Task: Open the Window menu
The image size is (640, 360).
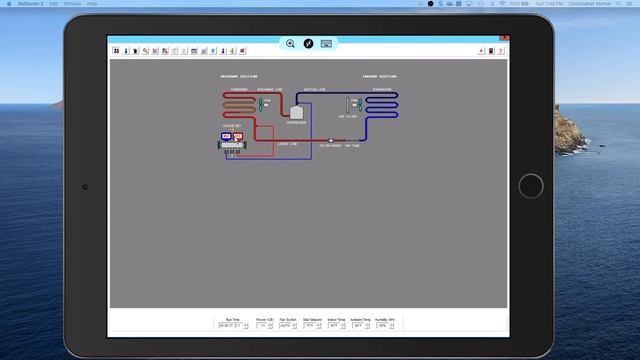Action: [73, 4]
